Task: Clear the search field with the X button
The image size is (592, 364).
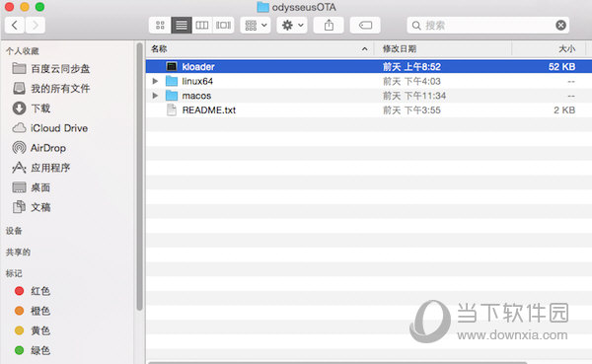Action: point(560,26)
